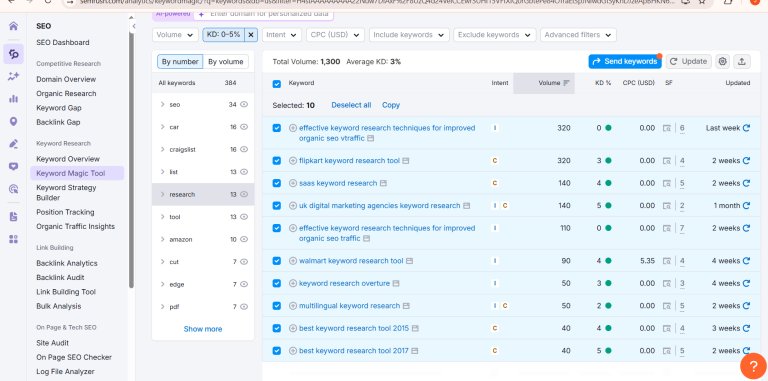Add saas keyword research to list plus icon
The width and height of the screenshot is (768, 381).
(x=293, y=183)
